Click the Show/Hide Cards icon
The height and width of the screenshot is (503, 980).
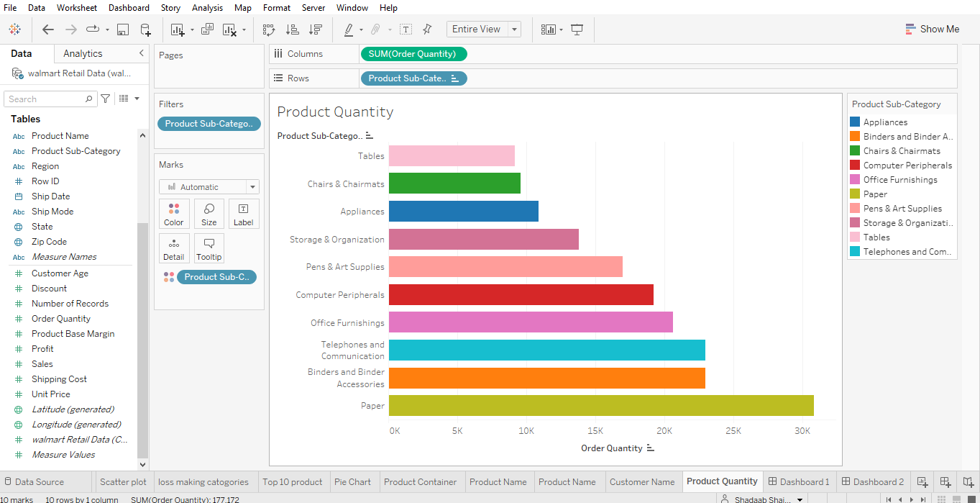coord(549,30)
